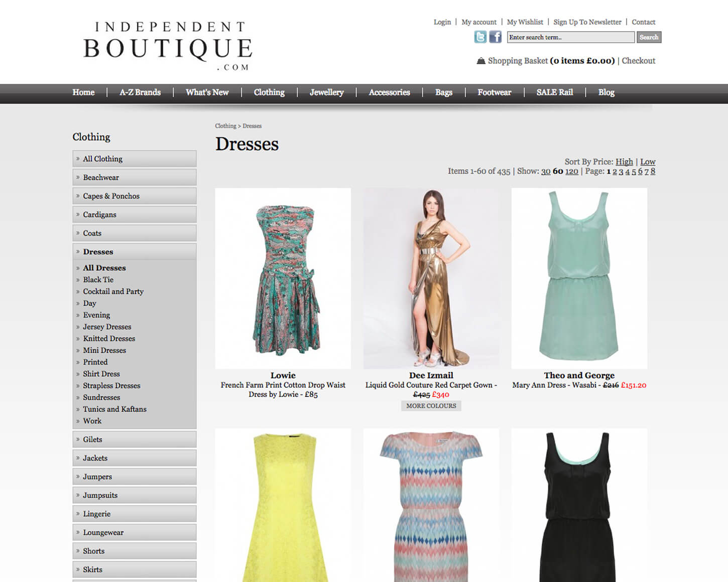Open Accessories navigation item

[x=390, y=92]
